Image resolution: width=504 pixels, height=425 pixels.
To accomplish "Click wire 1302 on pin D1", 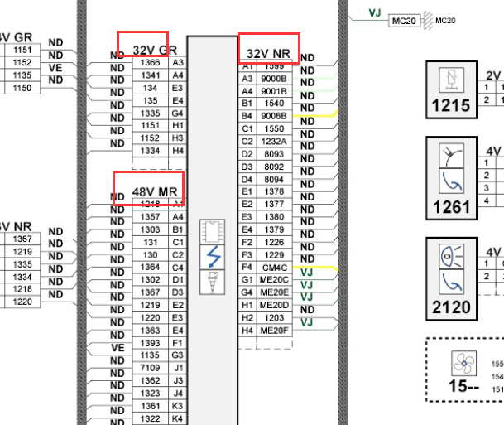I will click(x=151, y=279).
